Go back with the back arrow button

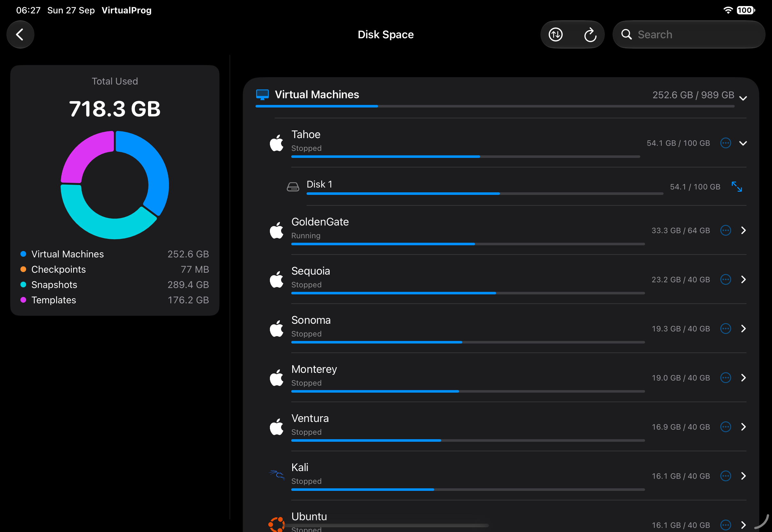coord(20,34)
